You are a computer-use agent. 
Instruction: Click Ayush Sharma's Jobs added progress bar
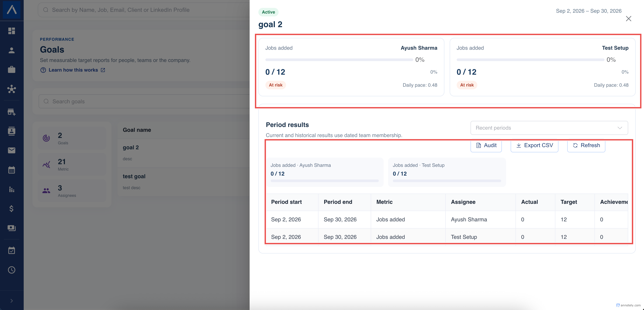coord(339,60)
